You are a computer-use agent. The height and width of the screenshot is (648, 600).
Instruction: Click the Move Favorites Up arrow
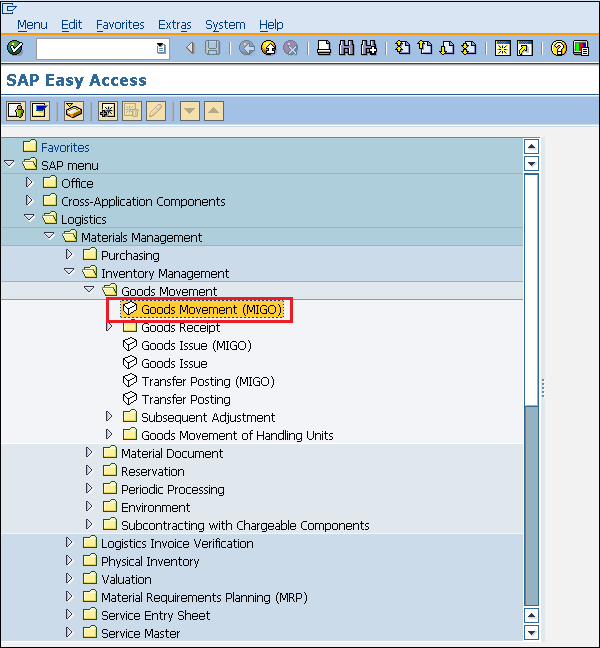pyautogui.click(x=214, y=111)
